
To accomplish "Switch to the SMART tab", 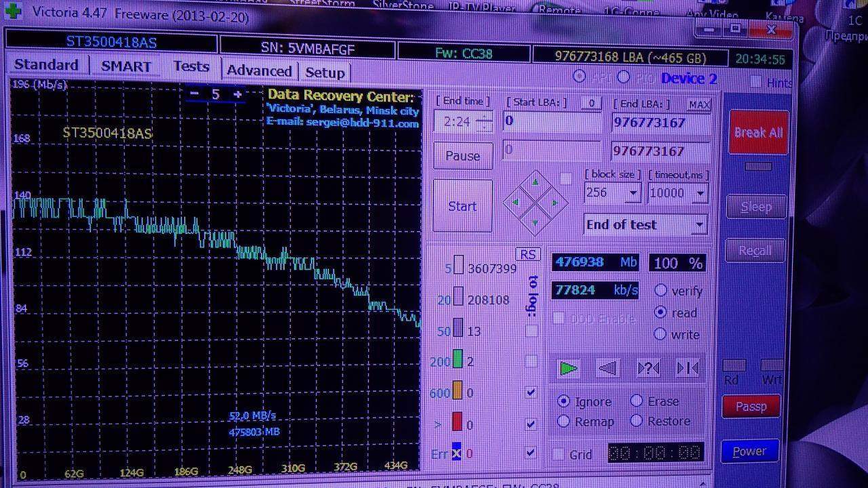I will 126,66.
